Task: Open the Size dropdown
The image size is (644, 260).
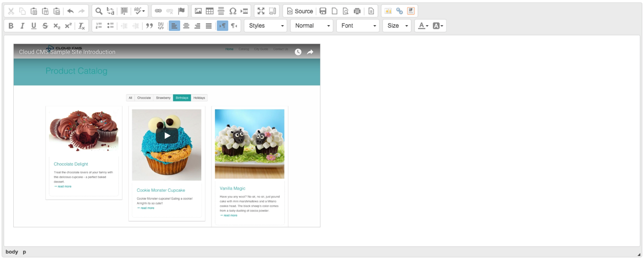Action: [x=397, y=26]
